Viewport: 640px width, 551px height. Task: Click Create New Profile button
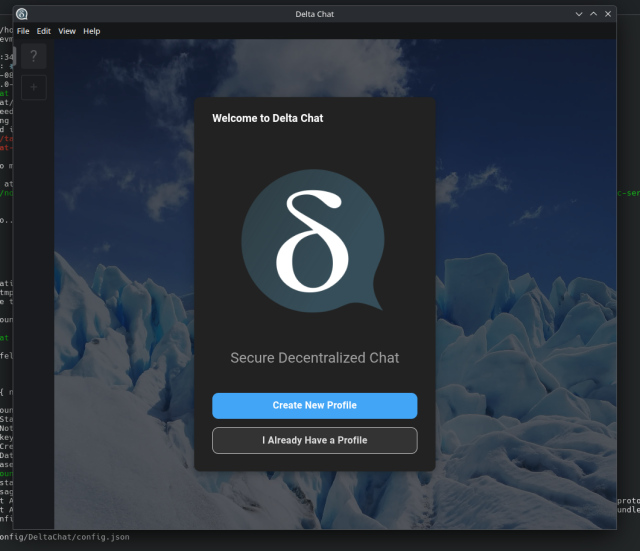[x=314, y=405]
